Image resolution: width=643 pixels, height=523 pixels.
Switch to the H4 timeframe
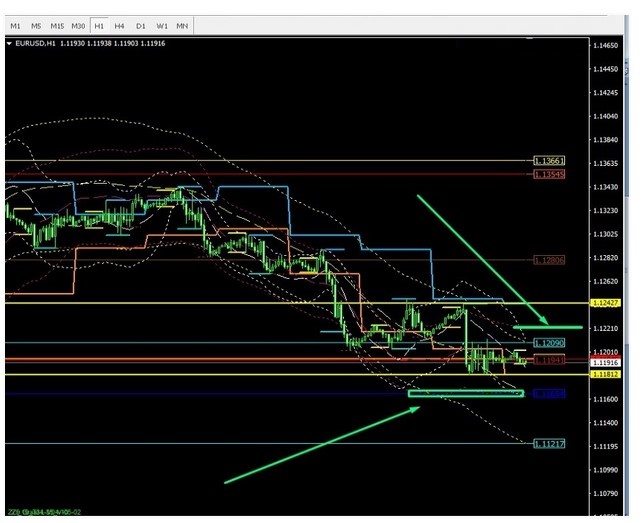point(120,24)
